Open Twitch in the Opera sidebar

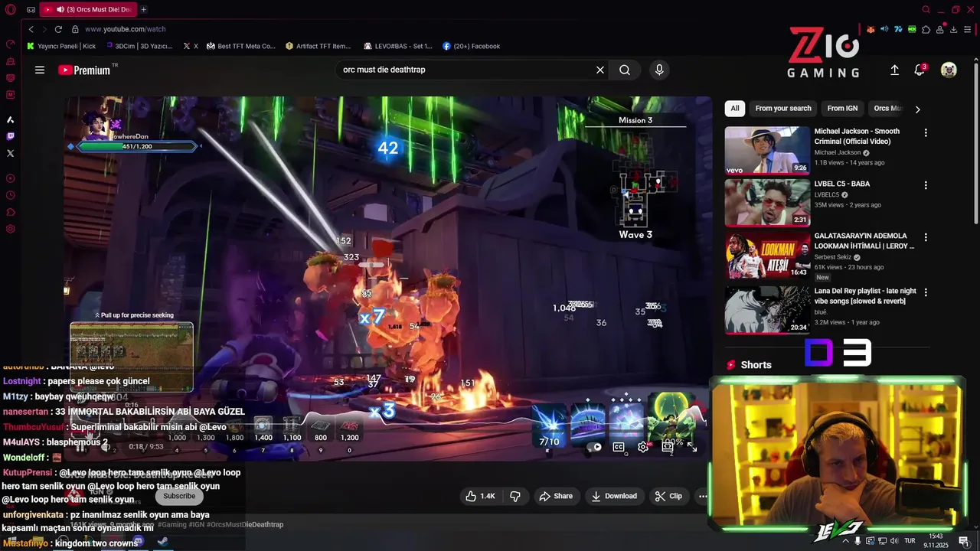[x=10, y=137]
